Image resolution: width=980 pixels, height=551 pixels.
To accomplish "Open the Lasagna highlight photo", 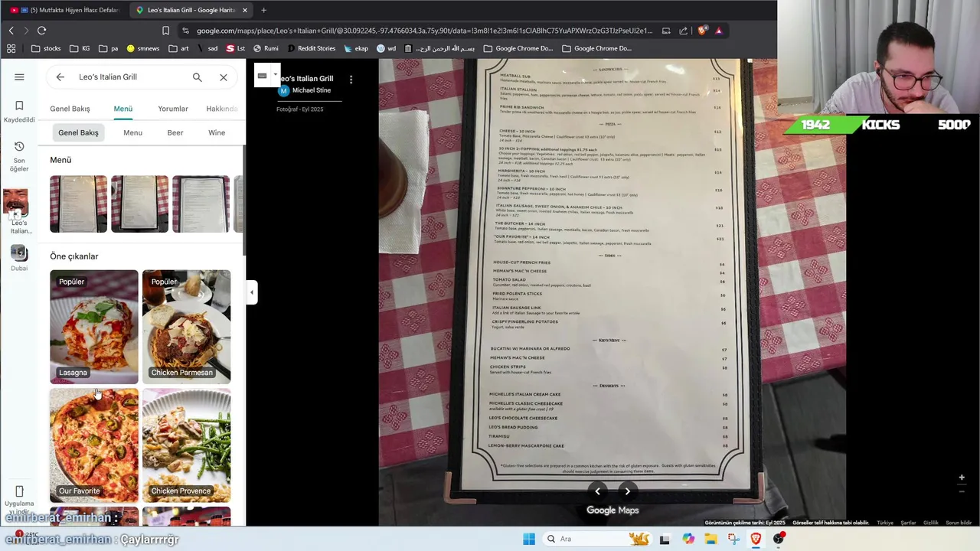I will 94,327.
